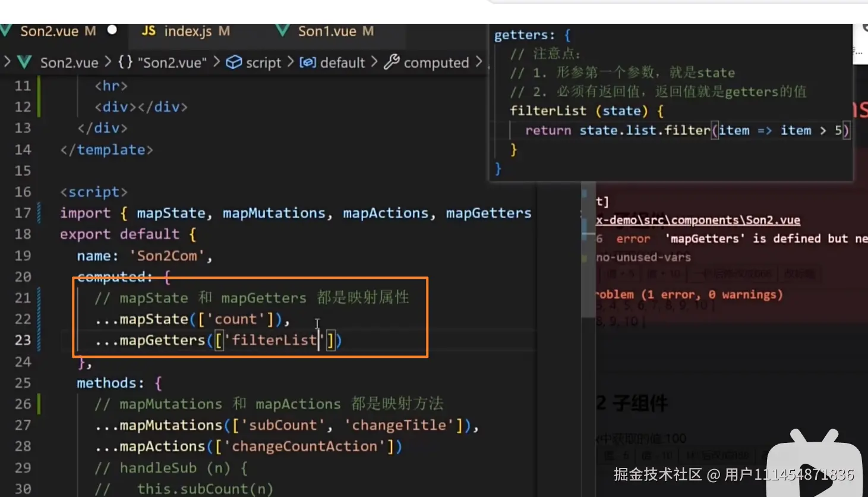Select Son2.vue breadcrumb segment
Screen dimensions: 868x497
click(x=69, y=62)
